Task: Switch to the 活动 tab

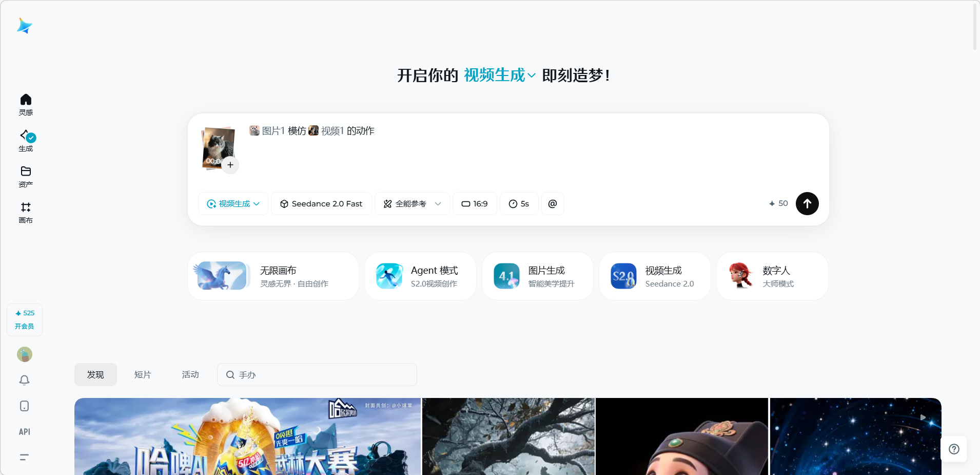Action: pyautogui.click(x=190, y=375)
